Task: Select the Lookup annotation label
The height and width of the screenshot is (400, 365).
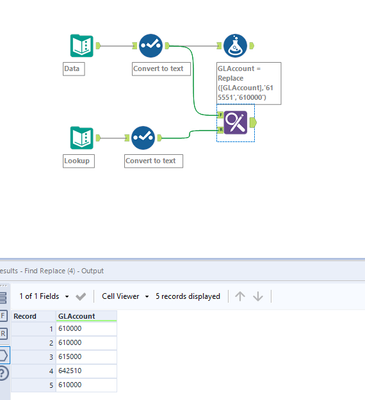Action: tap(79, 161)
